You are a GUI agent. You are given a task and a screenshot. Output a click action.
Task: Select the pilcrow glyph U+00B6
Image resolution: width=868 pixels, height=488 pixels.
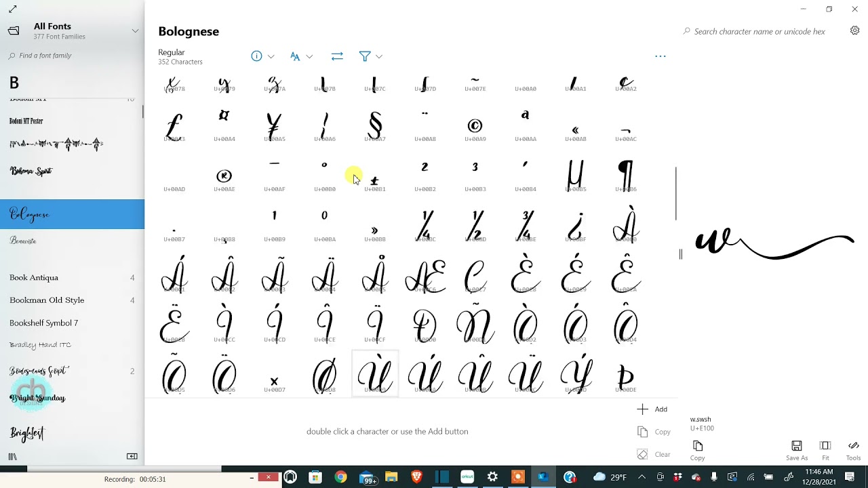[x=626, y=176]
